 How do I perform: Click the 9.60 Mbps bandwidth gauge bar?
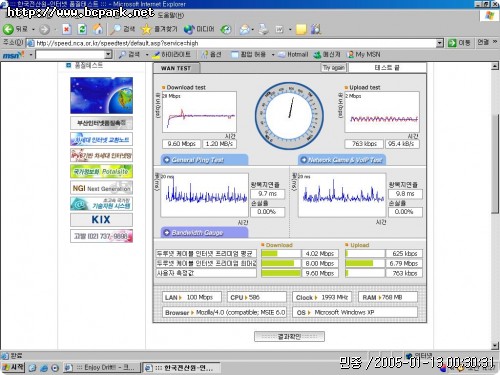coord(281,273)
